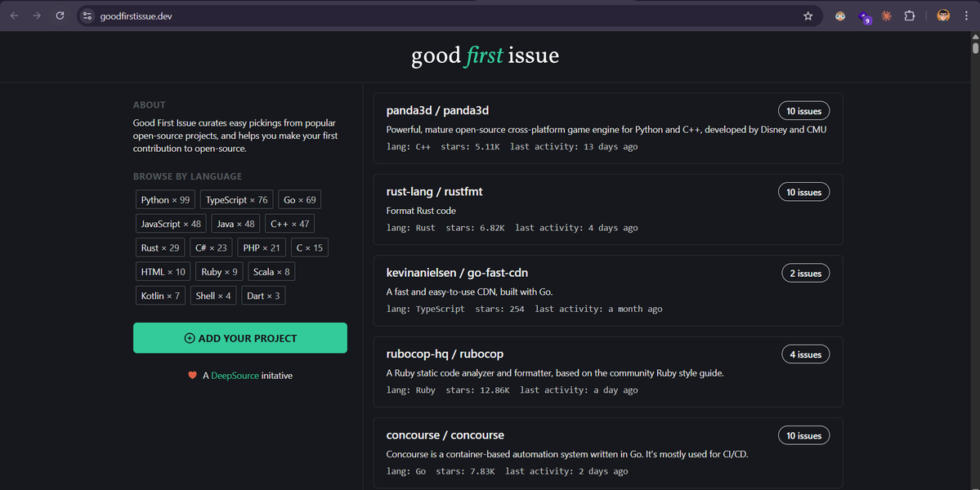Click the owl-face extension icon
This screenshot has height=490, width=980.
[x=840, y=16]
